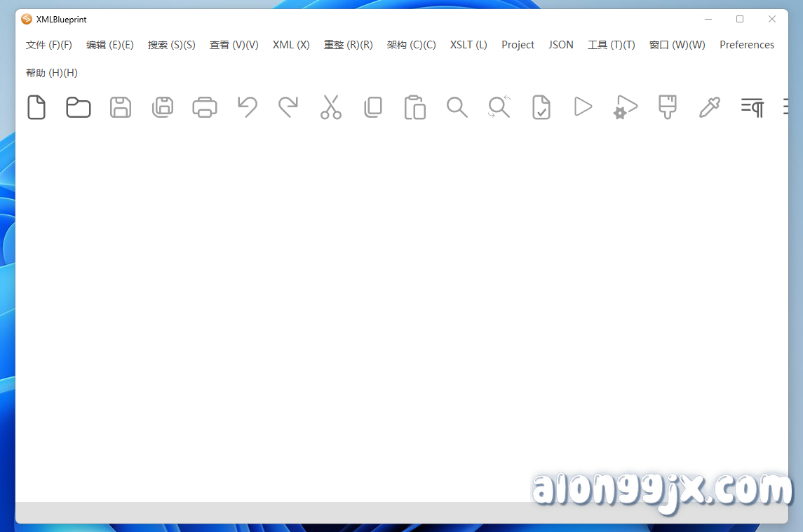Run transformation with the play icon
The width and height of the screenshot is (803, 532).
point(583,107)
